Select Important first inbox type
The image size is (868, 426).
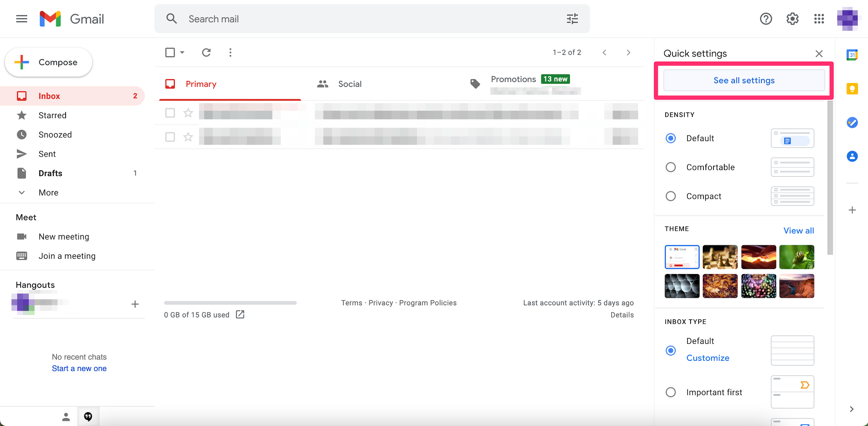(x=671, y=392)
